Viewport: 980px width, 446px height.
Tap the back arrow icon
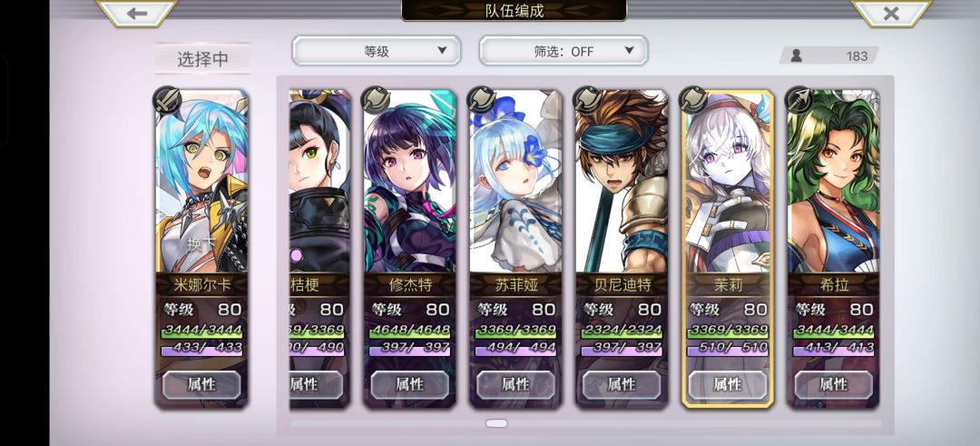(136, 13)
